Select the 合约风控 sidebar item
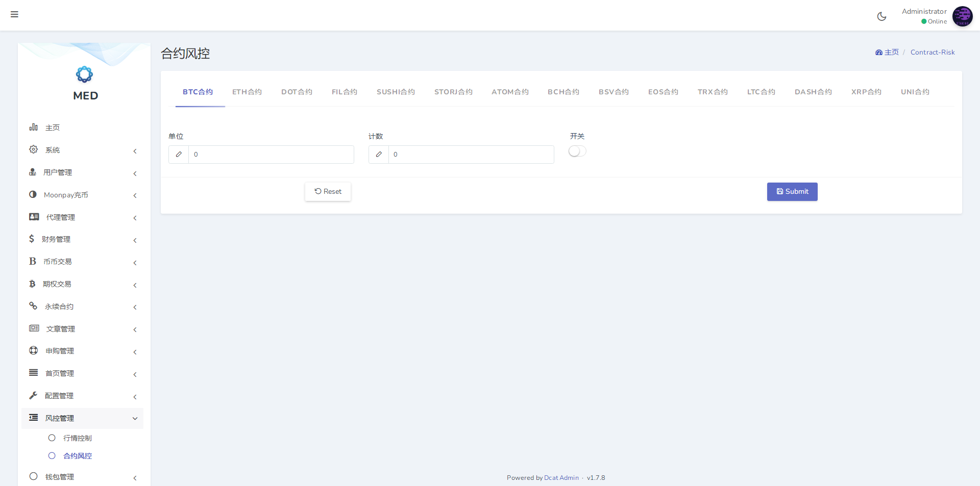 tap(77, 456)
